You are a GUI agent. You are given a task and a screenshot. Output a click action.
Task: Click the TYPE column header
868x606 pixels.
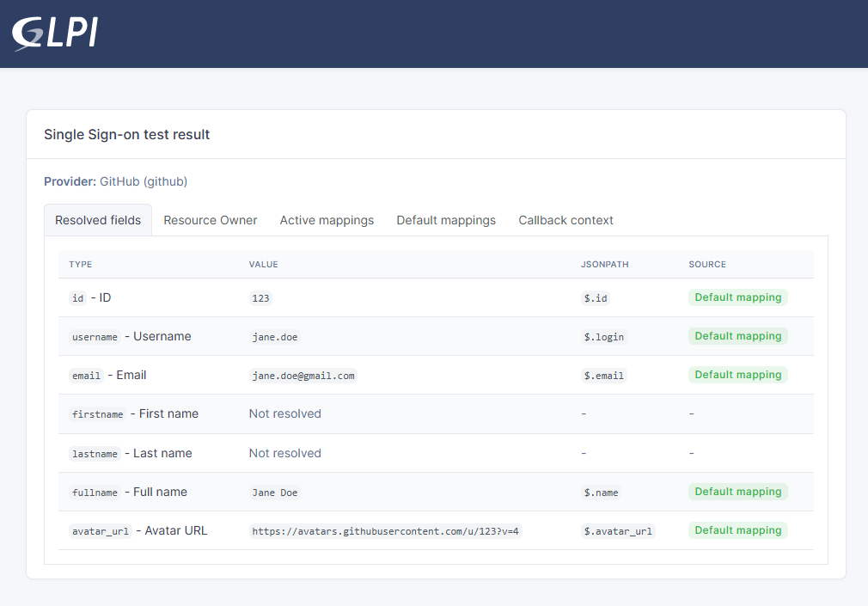pyautogui.click(x=81, y=264)
